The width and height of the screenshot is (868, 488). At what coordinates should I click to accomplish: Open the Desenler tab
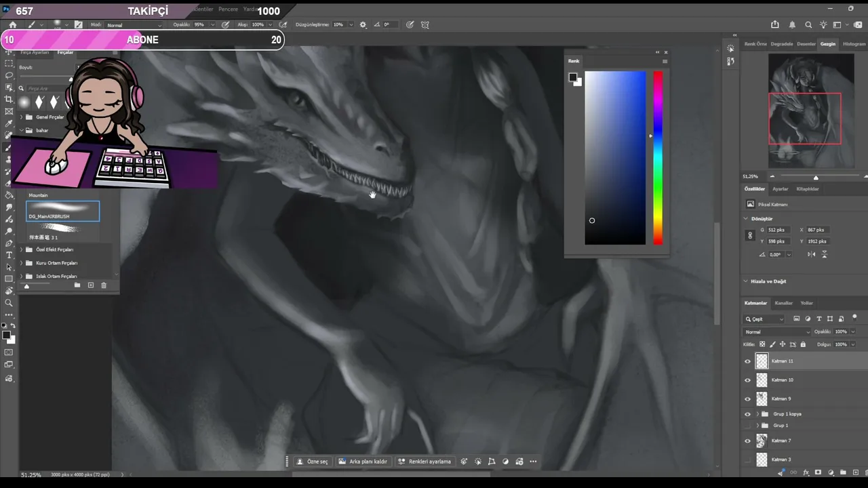pos(806,44)
